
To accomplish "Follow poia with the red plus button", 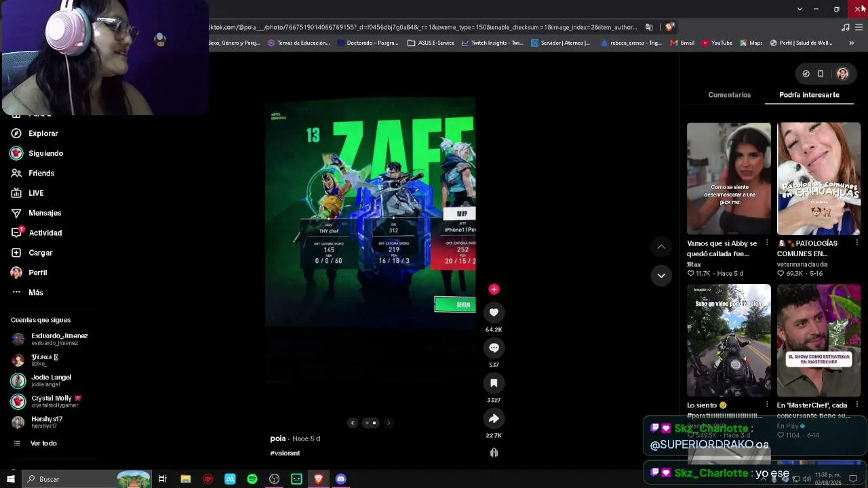I will click(494, 289).
